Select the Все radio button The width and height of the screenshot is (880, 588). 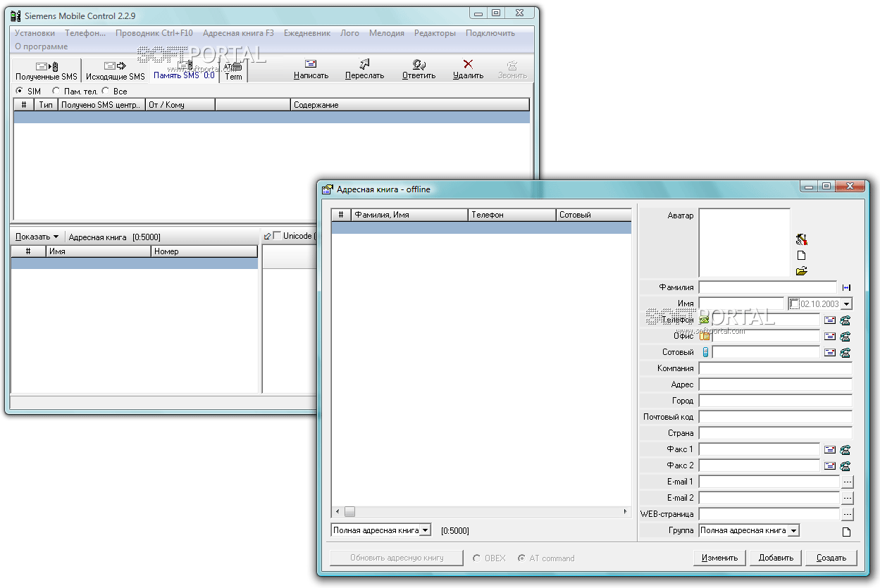[105, 91]
